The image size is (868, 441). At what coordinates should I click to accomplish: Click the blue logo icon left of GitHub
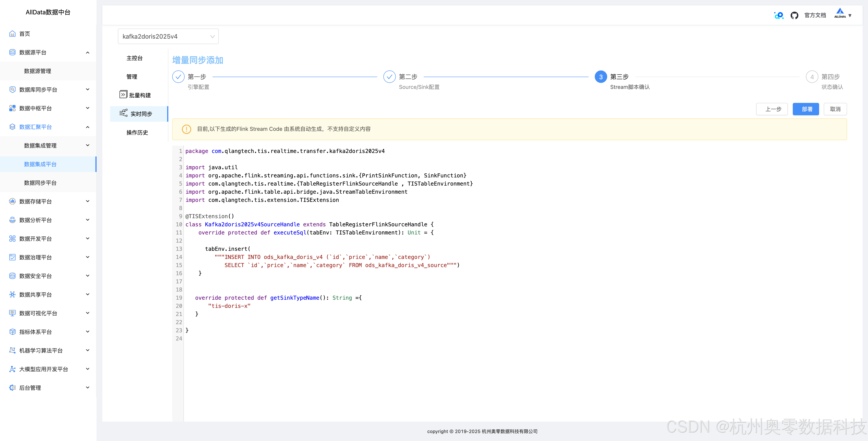pos(779,15)
